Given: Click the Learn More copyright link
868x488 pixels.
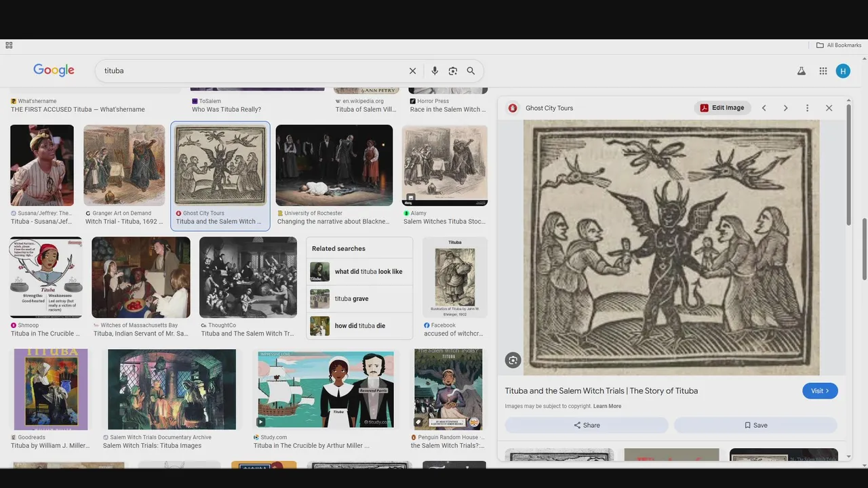Looking at the screenshot, I should [x=607, y=407].
